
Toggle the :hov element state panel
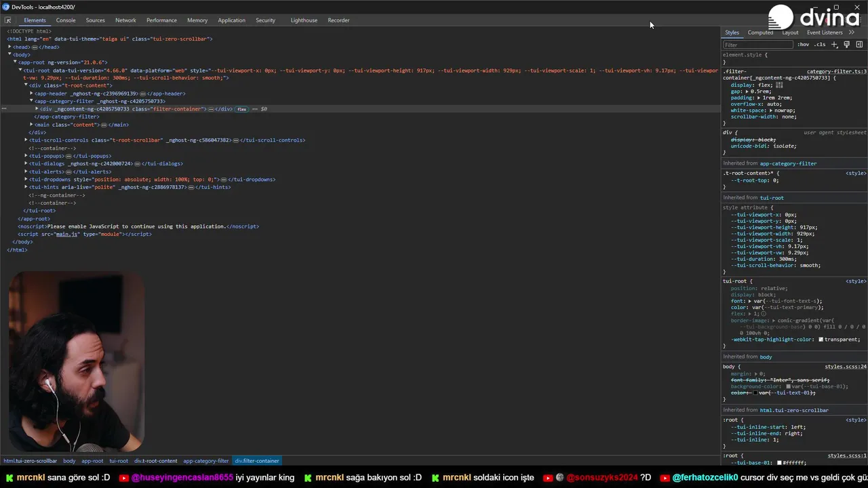click(x=804, y=45)
